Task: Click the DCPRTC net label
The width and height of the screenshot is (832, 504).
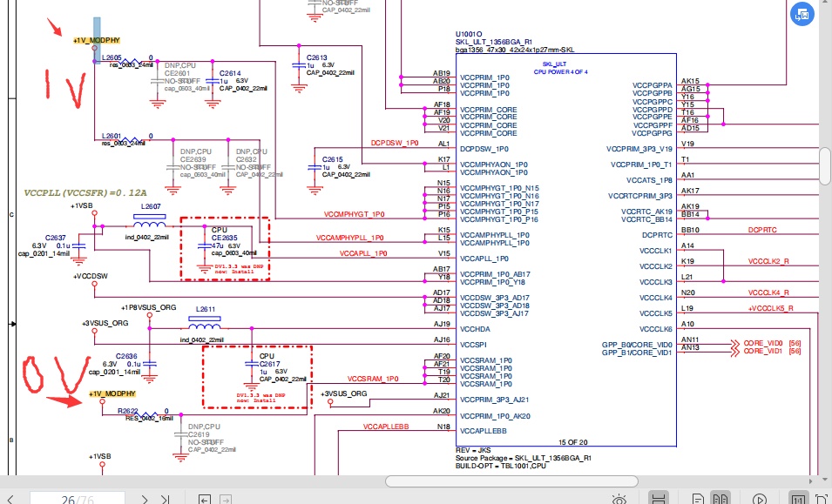Action: 762,230
